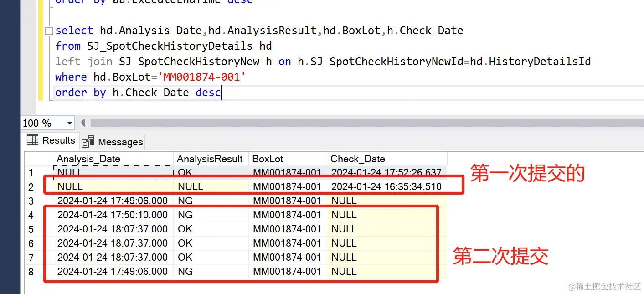
Task: Open the 100 % zoom dropdown
Action: point(69,123)
